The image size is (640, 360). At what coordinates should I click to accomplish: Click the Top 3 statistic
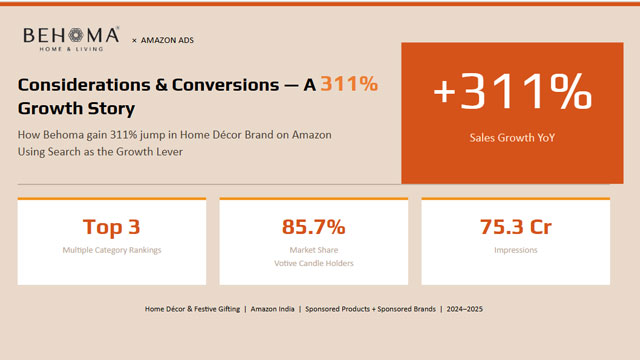pos(111,227)
